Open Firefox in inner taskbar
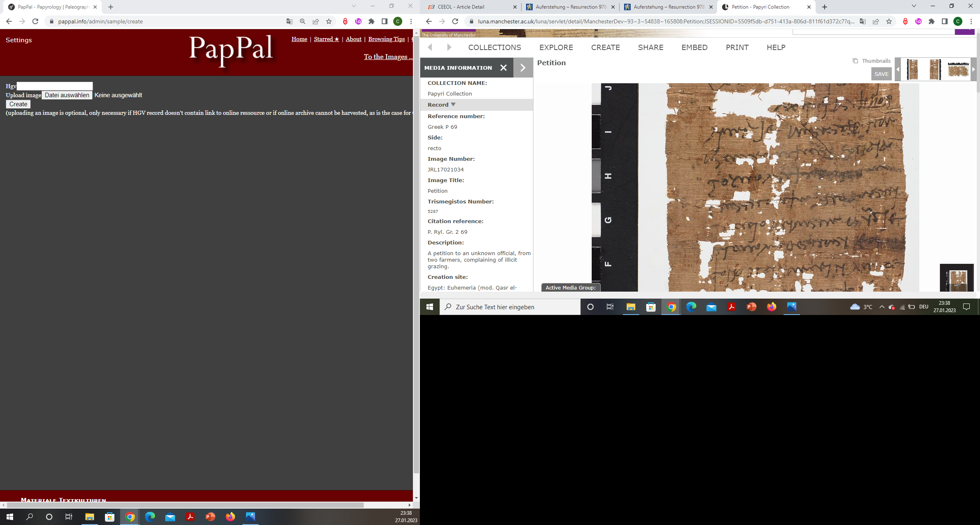This screenshot has height=525, width=980. [x=772, y=307]
